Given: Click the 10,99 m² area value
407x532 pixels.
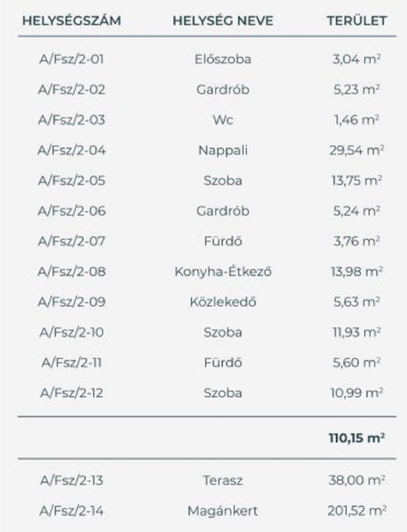Looking at the screenshot, I should tap(356, 393).
